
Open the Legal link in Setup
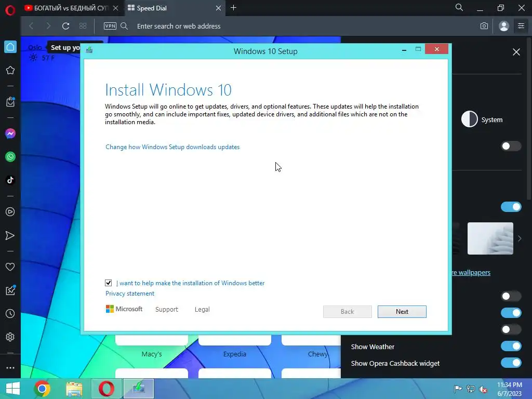pos(202,310)
